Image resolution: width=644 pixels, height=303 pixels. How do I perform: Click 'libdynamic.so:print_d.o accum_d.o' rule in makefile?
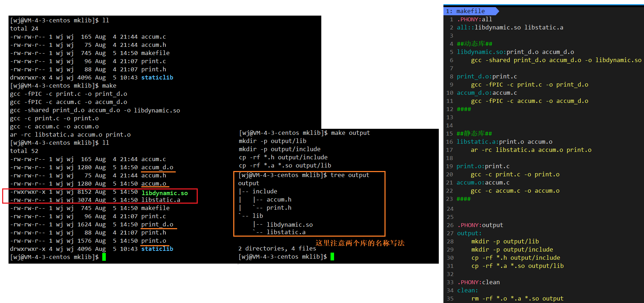pos(515,52)
